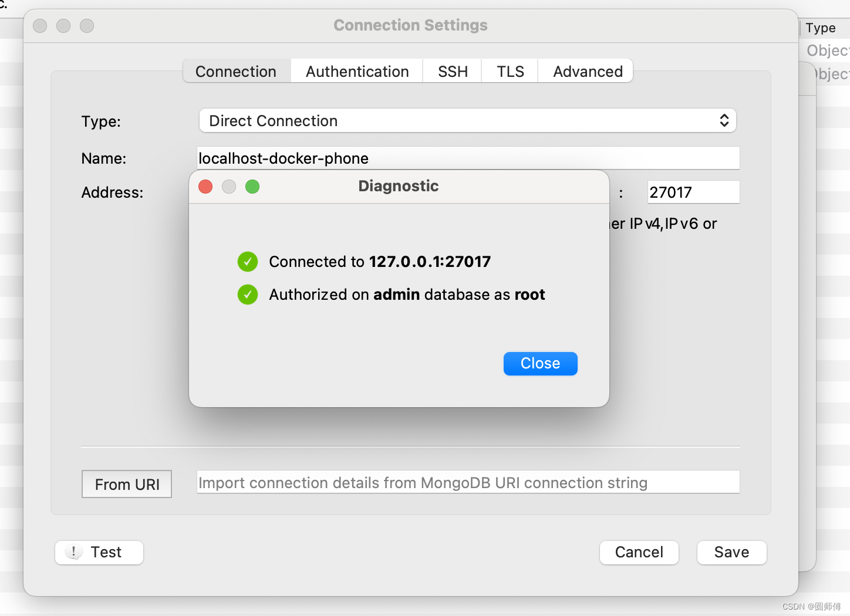The height and width of the screenshot is (616, 850).
Task: Click the Type column header in background window
Action: (821, 28)
